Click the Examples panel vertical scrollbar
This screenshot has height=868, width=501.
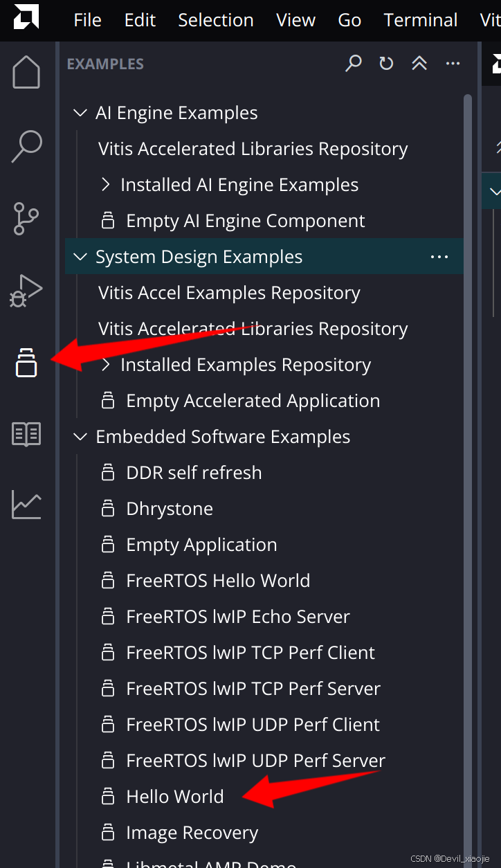[x=468, y=481]
